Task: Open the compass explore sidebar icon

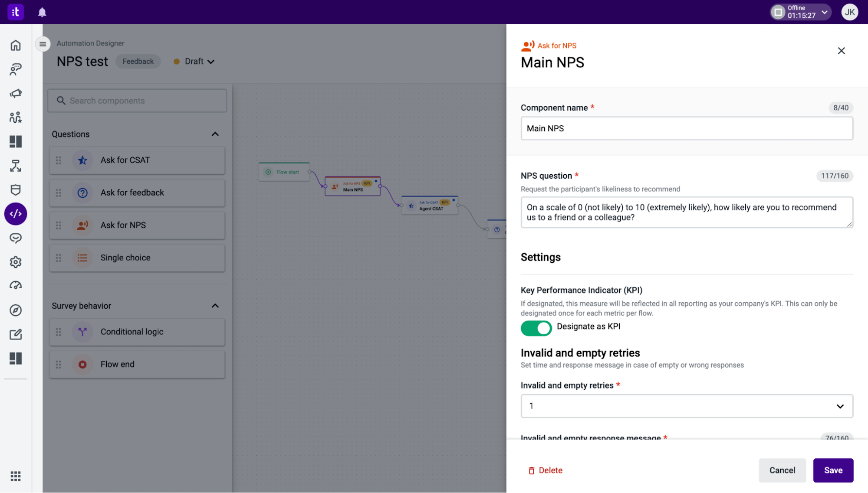Action: [x=16, y=310]
